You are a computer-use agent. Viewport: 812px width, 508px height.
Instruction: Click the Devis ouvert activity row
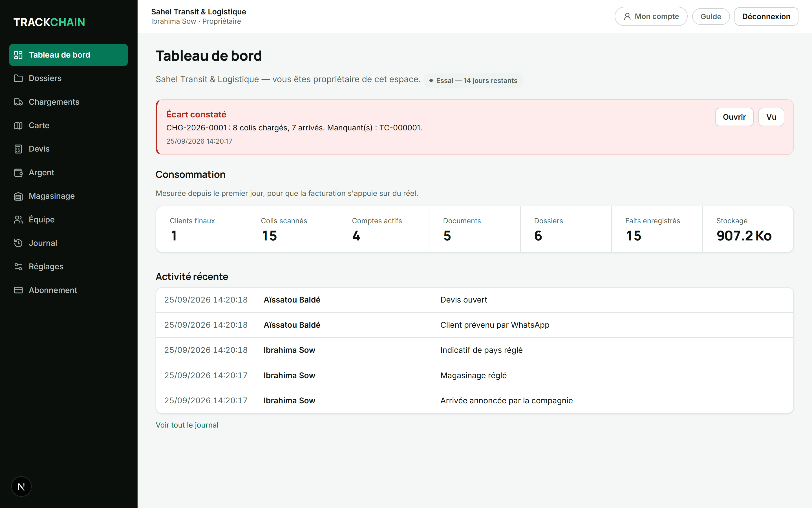(x=475, y=300)
